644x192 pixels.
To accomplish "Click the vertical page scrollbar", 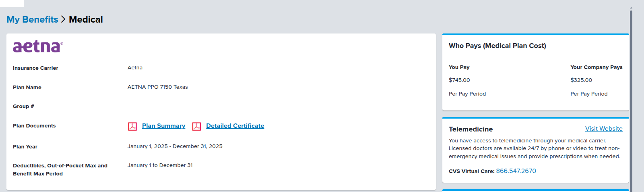I will coord(631,101).
